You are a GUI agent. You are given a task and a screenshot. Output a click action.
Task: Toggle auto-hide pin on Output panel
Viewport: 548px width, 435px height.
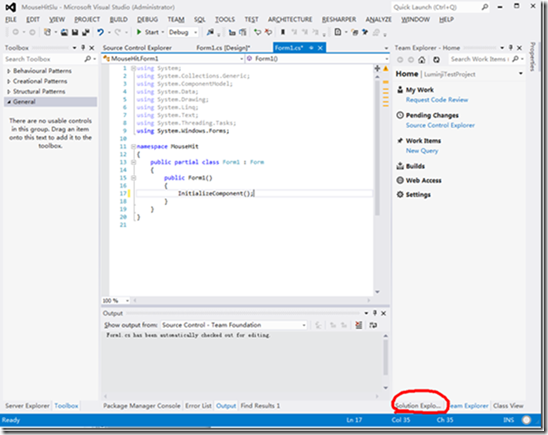pos(375,313)
